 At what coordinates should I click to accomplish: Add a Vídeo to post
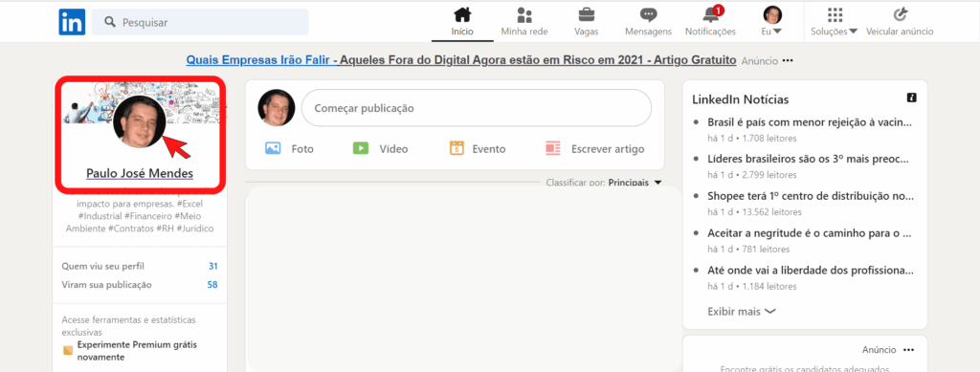click(x=380, y=149)
